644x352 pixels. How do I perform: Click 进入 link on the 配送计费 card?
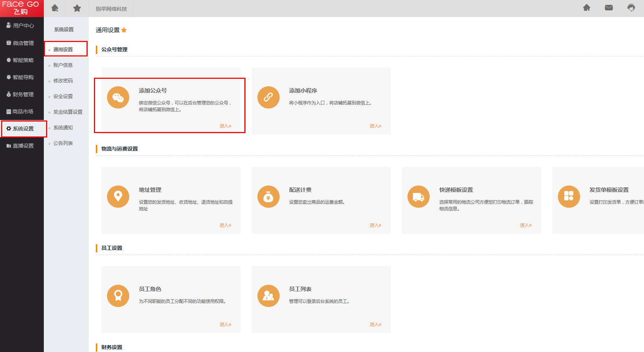(x=375, y=225)
